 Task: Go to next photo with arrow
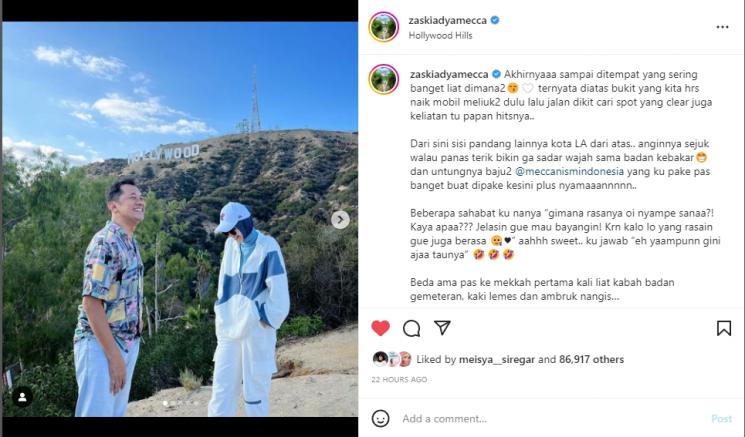tap(340, 219)
